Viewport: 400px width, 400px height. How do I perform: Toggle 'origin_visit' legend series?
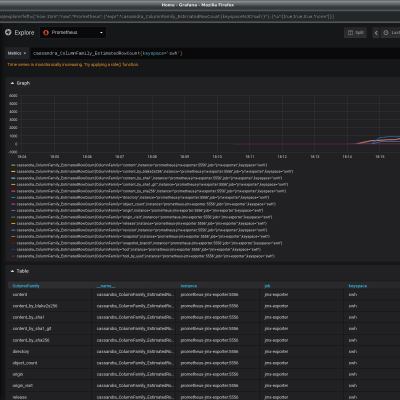tap(144, 217)
